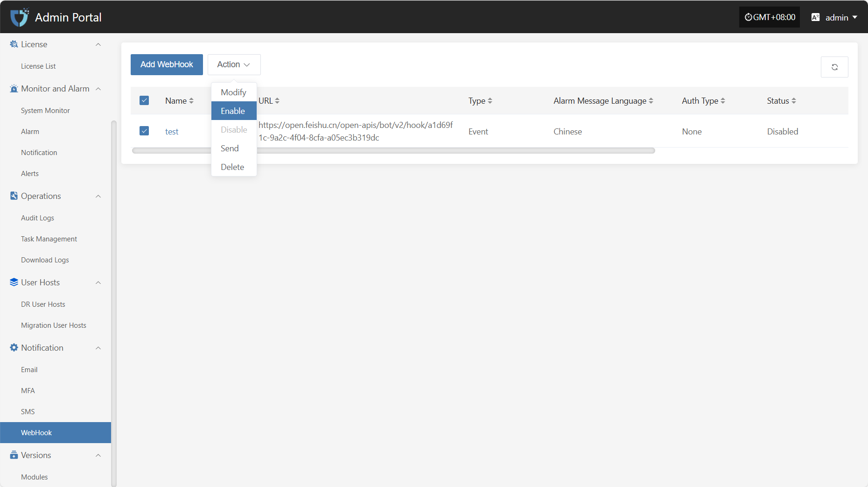Open System Monitor page
868x487 pixels.
45,111
